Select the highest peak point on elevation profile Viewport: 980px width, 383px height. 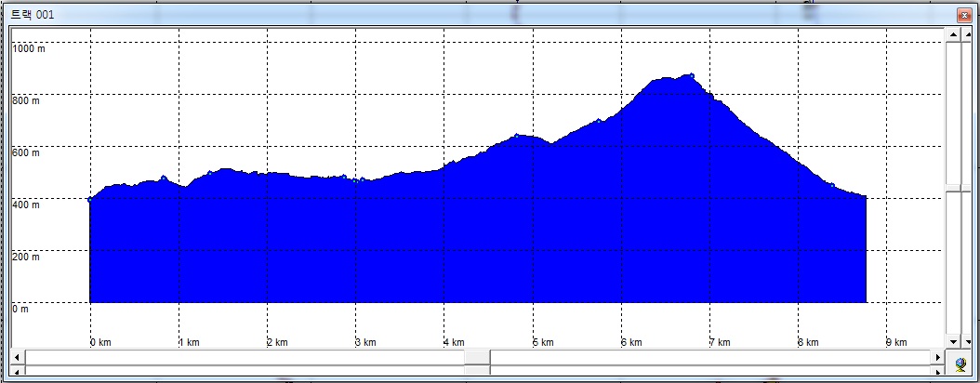click(x=690, y=75)
